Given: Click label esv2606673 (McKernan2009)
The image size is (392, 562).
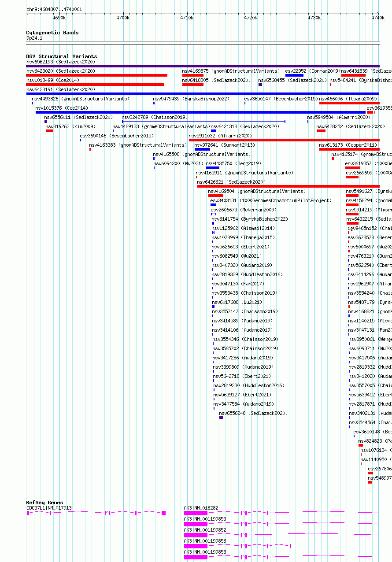Looking at the screenshot, I should (244, 210).
